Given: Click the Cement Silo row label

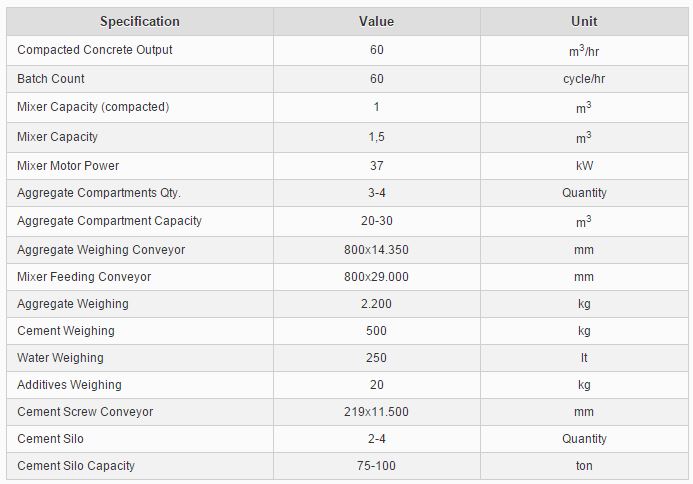Looking at the screenshot, I should click(51, 439).
